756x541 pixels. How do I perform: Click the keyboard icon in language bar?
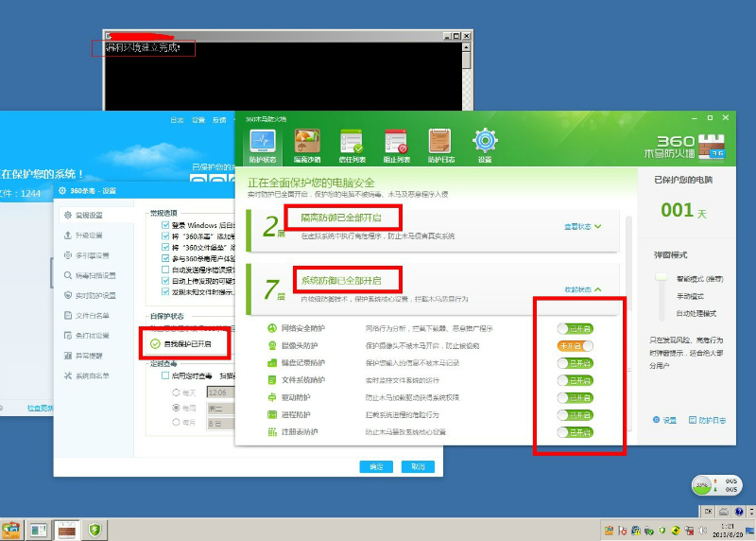coord(724,511)
